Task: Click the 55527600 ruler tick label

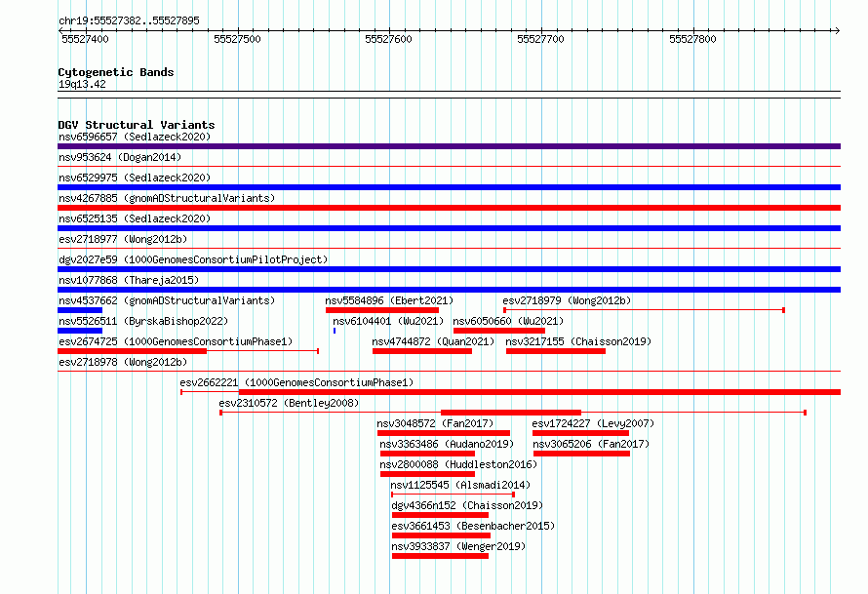Action: (388, 39)
